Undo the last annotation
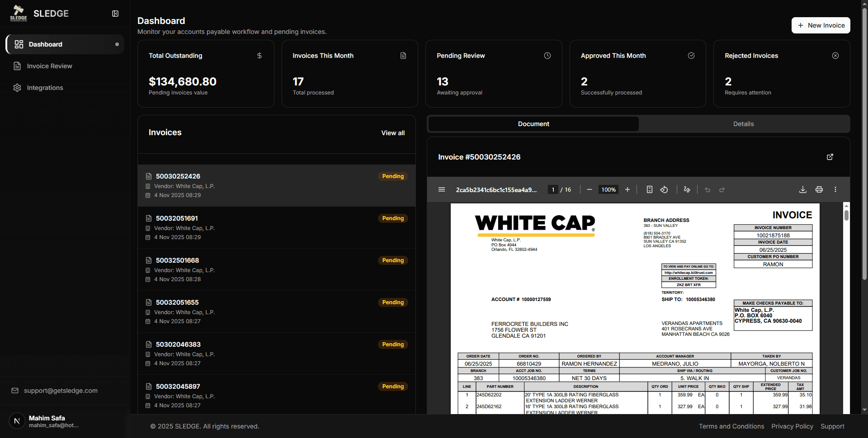Image resolution: width=868 pixels, height=438 pixels. pyautogui.click(x=708, y=190)
